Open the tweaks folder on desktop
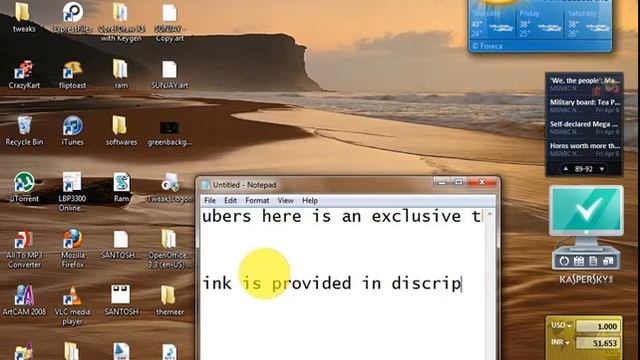This screenshot has height=360, width=640. 24,16
